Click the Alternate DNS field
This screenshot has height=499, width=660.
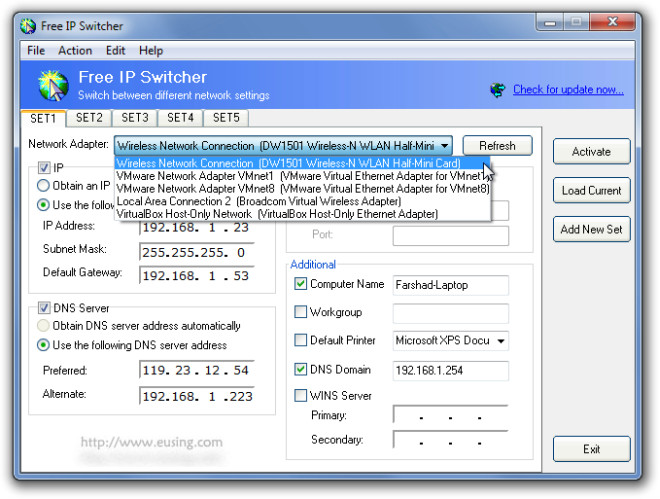(197, 396)
